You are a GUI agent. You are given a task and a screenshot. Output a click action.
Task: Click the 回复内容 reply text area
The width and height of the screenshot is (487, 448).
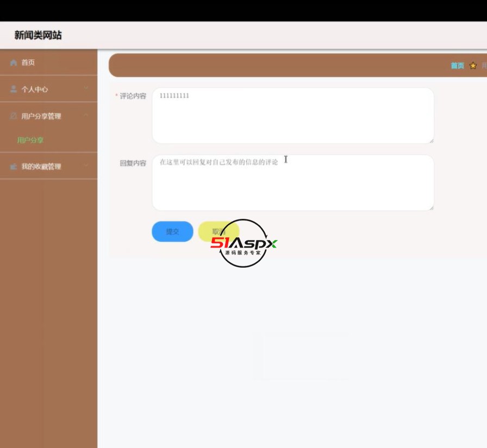point(293,182)
